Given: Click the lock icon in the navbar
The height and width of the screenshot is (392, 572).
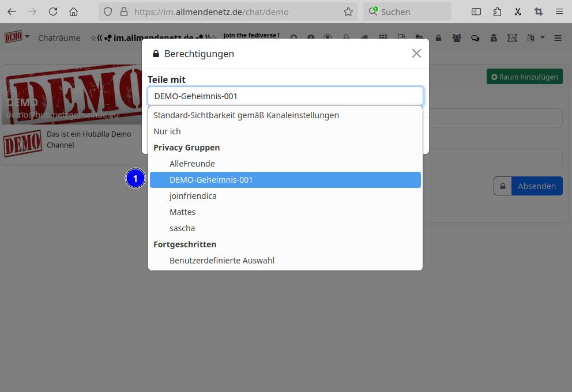Looking at the screenshot, I should pyautogui.click(x=438, y=38).
